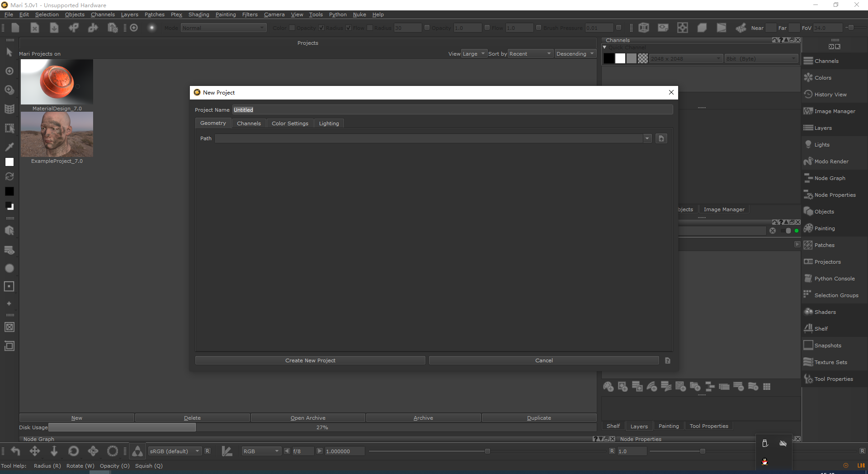The width and height of the screenshot is (868, 474).
Task: Click Cancel in New Project dialog
Action: [x=544, y=360]
